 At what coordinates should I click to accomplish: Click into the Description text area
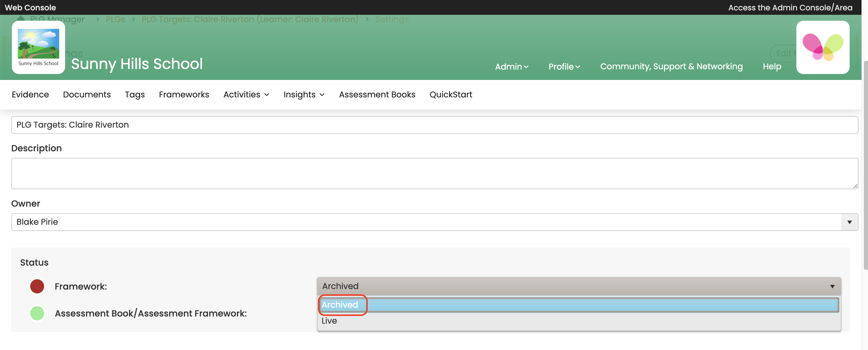coord(434,173)
